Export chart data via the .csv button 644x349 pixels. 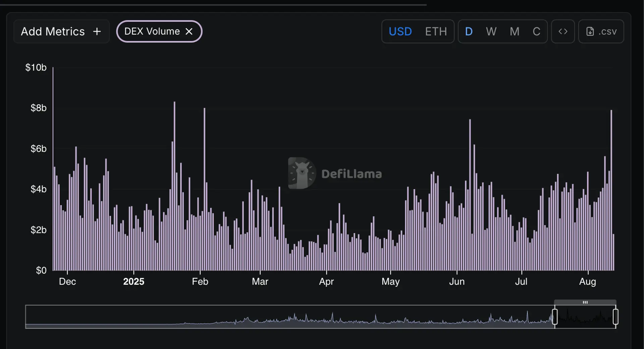[x=601, y=31]
